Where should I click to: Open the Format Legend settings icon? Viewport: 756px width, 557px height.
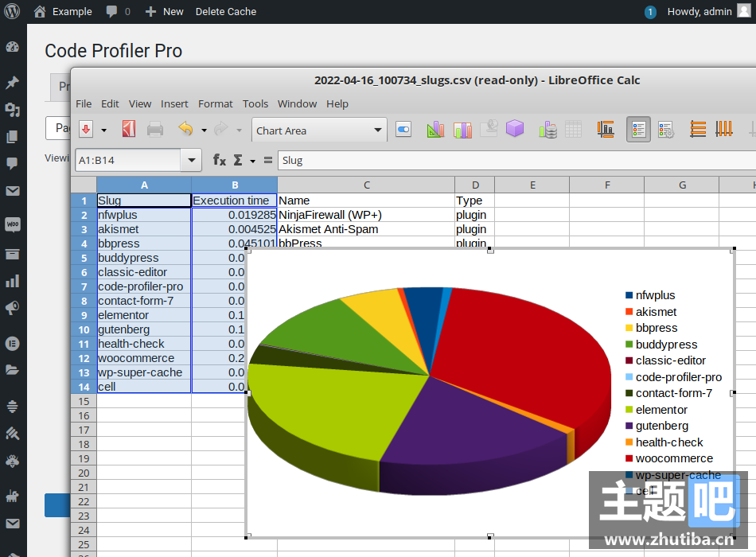point(666,130)
